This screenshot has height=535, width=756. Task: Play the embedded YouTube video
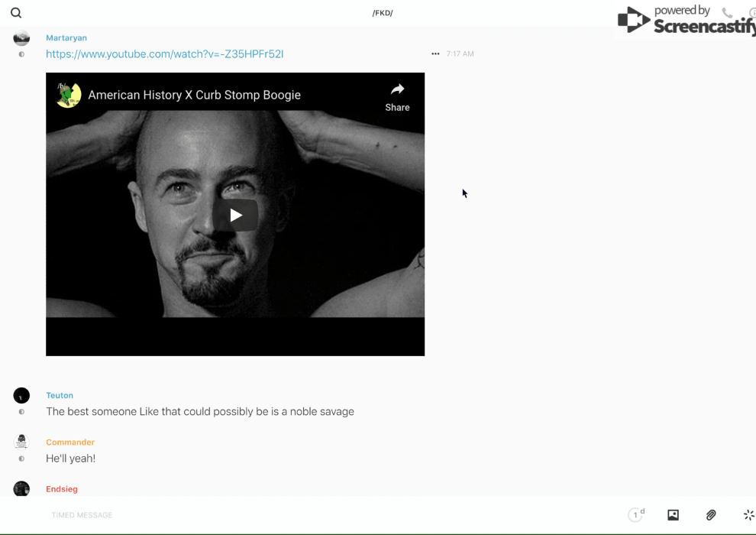pyautogui.click(x=235, y=215)
